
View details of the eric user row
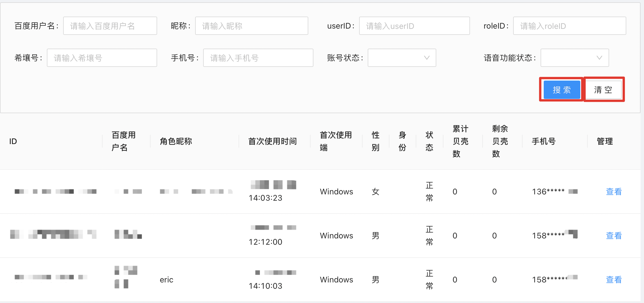tap(614, 280)
